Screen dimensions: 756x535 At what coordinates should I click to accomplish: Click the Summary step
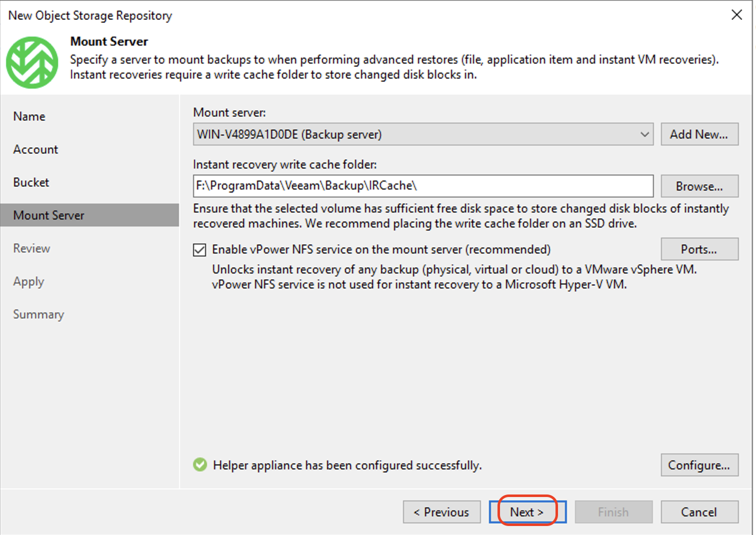(38, 314)
